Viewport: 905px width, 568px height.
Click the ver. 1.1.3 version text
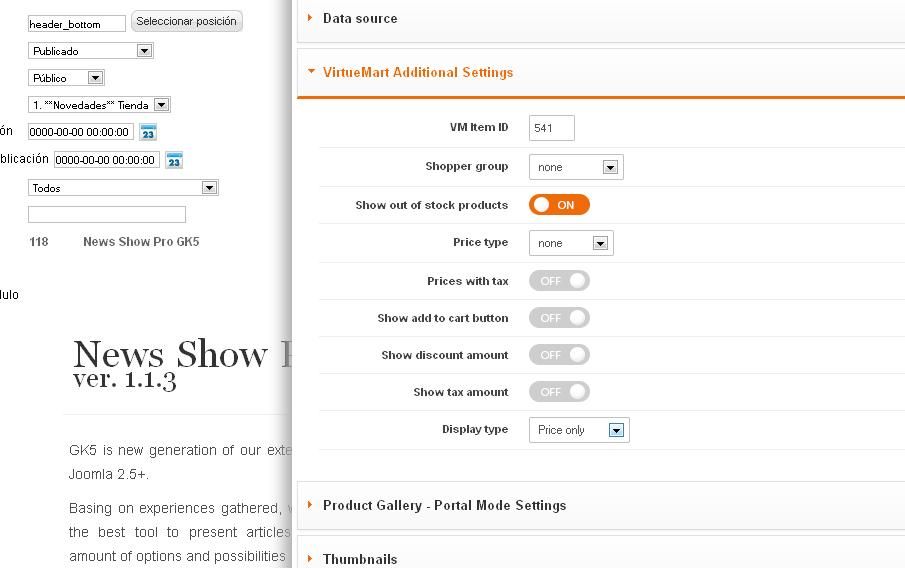pyautogui.click(x=125, y=380)
